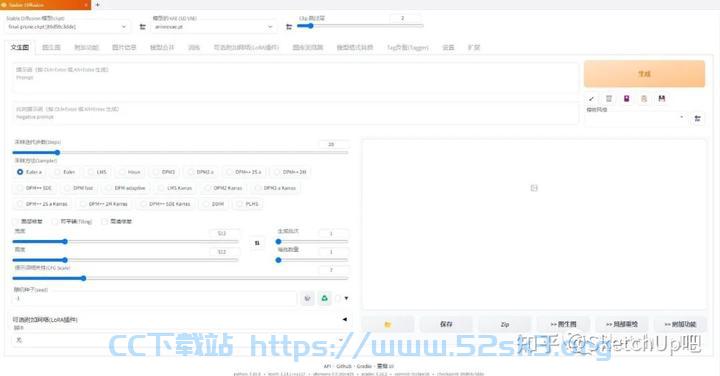Open output folder with the yellow folder button

(x=388, y=324)
